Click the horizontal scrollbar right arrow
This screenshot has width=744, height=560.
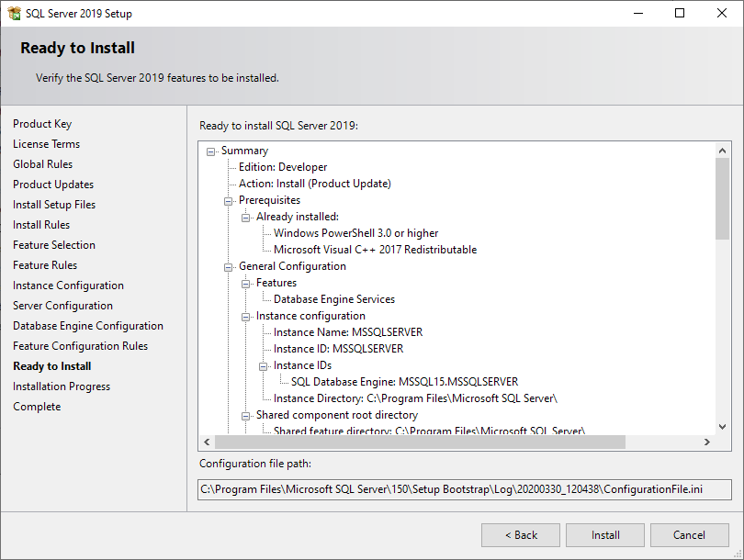[706, 442]
